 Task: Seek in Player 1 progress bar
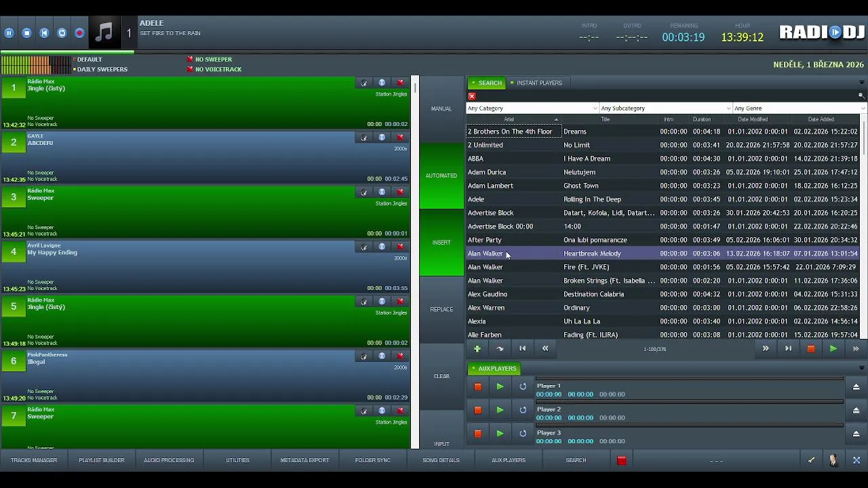click(x=690, y=380)
